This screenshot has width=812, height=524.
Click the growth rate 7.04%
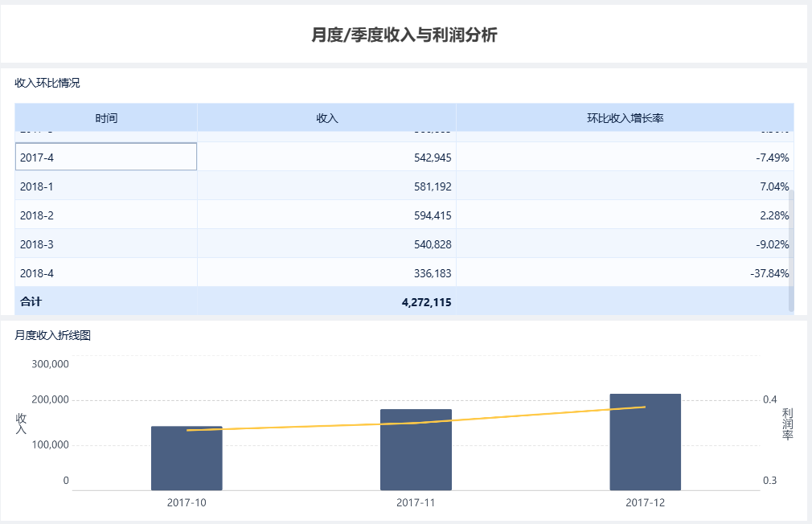(774, 186)
